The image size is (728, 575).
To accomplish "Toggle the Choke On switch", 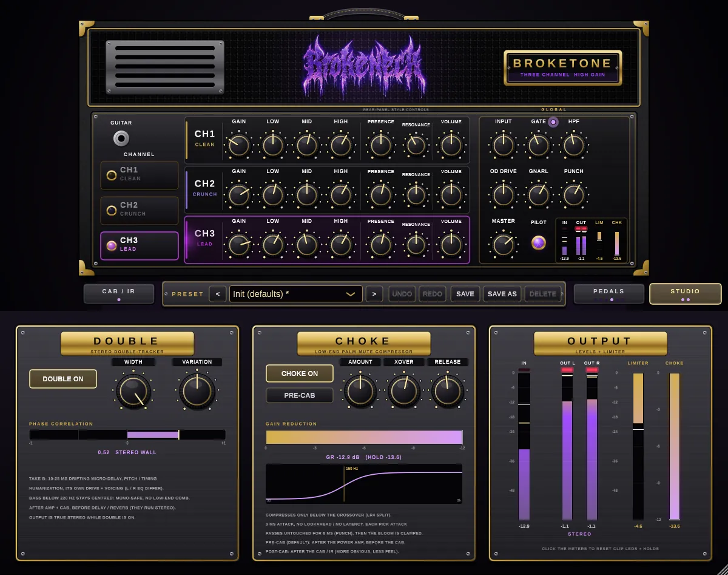I will pyautogui.click(x=300, y=373).
